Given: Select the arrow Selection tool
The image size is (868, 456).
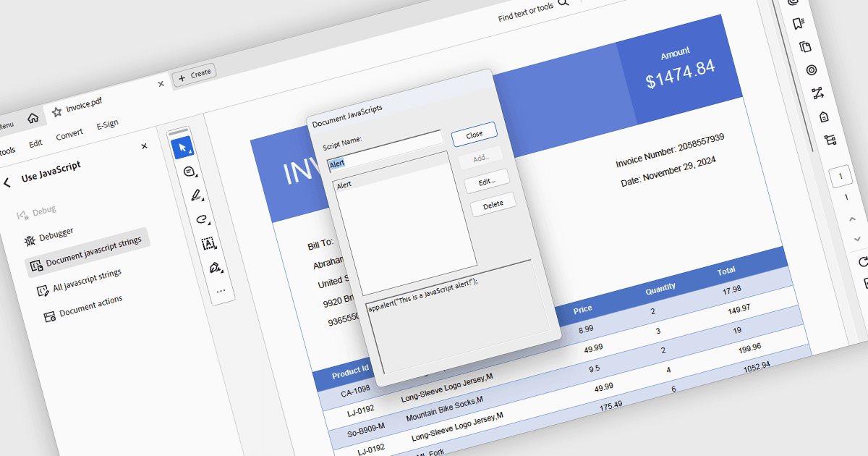Looking at the screenshot, I should 182,147.
